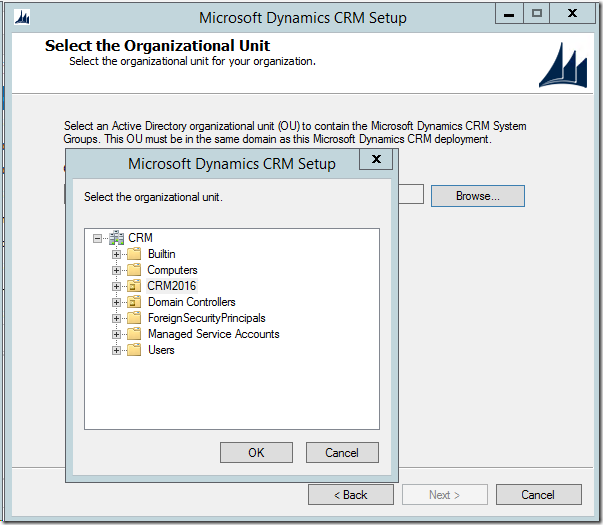The image size is (603, 525).
Task: Click the CRM domain icon
Action: click(117, 238)
